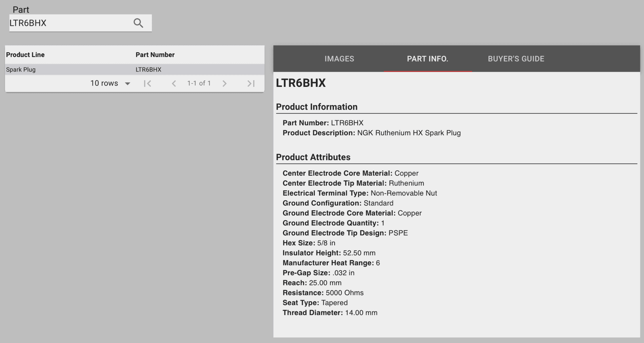Screen dimensions: 644x343
Task: Click Thread Diameter: 14.00 mm
Action: click(x=330, y=313)
